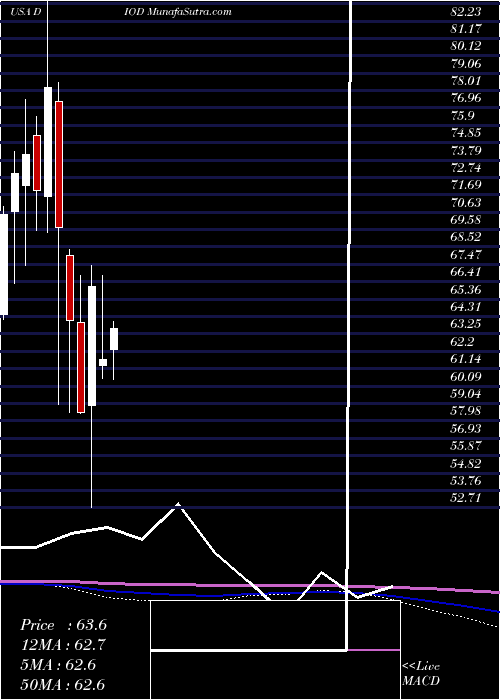Click the IOD MunafaSutra.com header text
The image size is (500, 700).
(178, 12)
